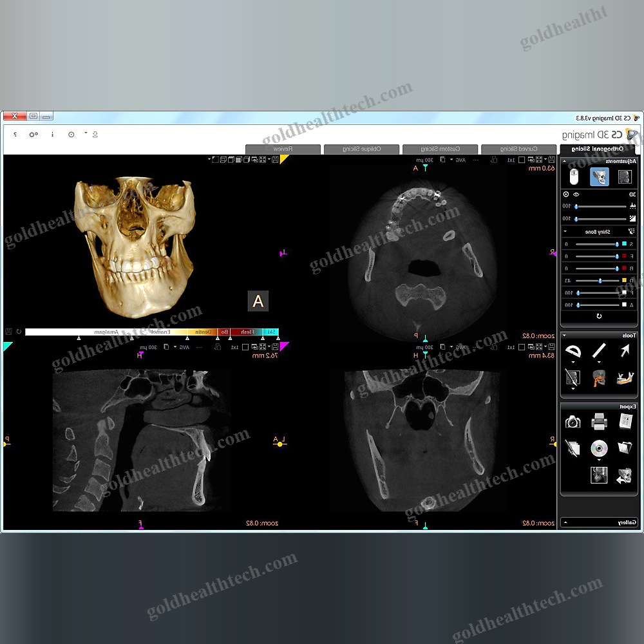
Task: Click the lateral head image icon in Export
Action: click(x=599, y=475)
